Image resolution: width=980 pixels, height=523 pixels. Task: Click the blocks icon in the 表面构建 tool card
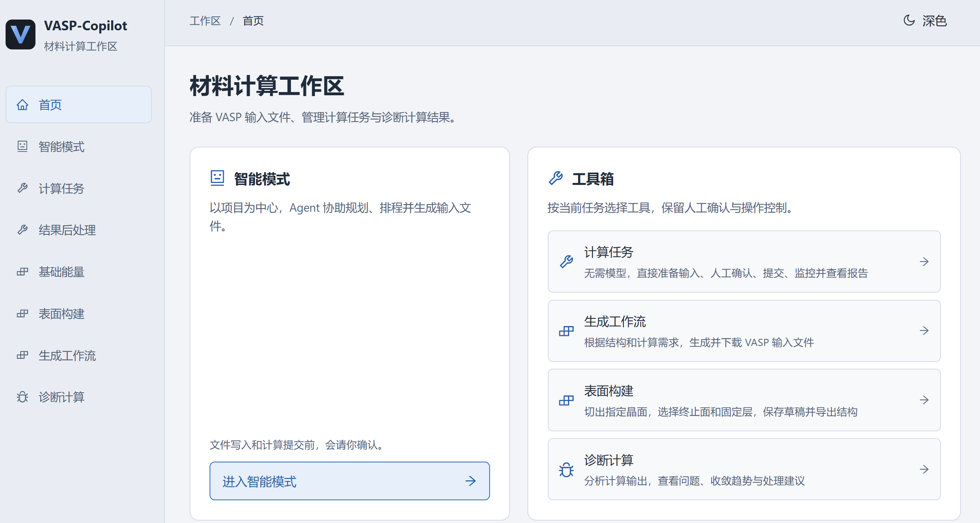(566, 400)
